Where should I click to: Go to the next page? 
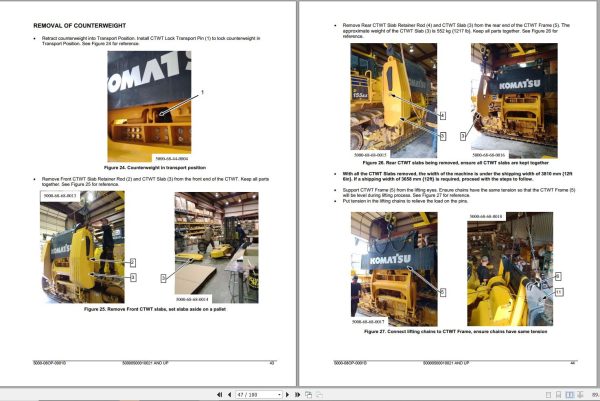[287, 394]
